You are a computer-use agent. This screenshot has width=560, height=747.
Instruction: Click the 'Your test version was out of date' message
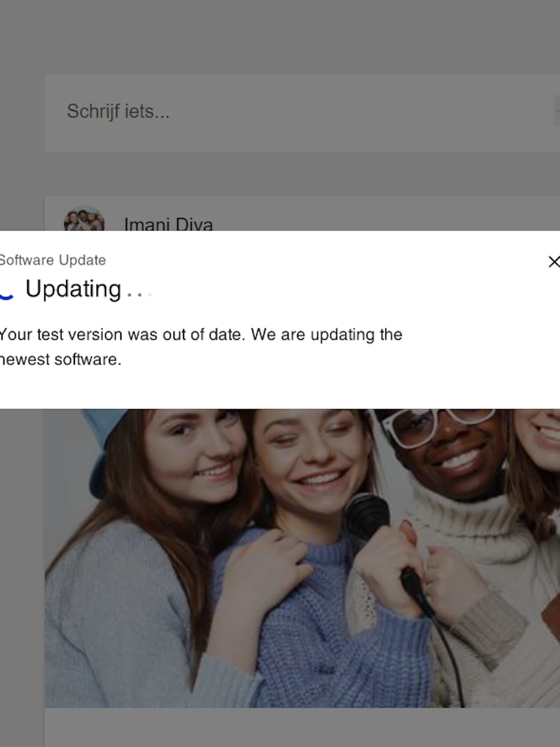201,347
